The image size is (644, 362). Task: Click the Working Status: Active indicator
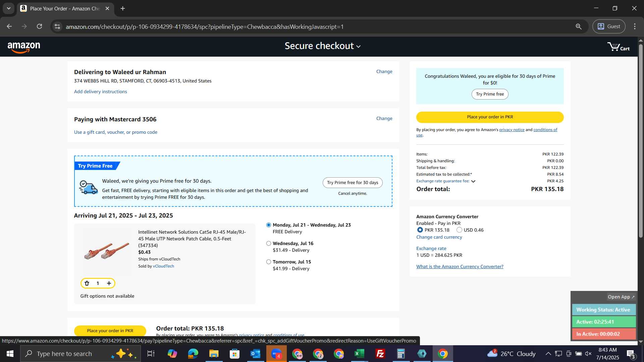click(603, 310)
